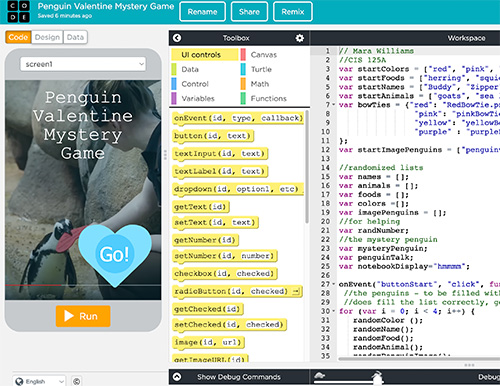Click the comment '//randomized lists'

tap(381, 168)
